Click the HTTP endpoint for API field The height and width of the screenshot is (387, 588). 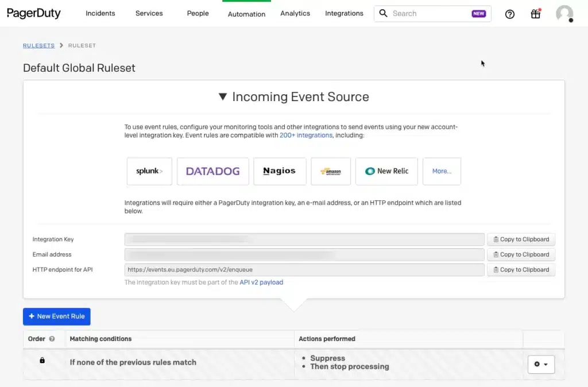point(304,270)
